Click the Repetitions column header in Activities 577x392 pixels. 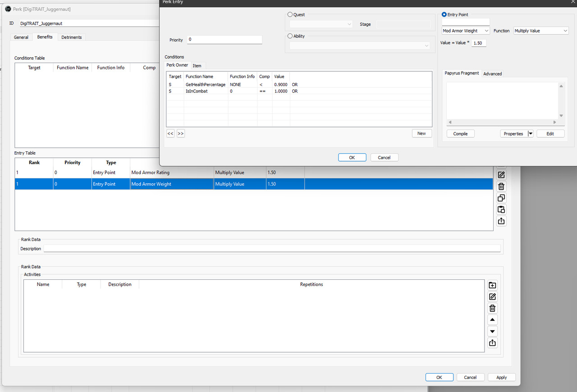[x=311, y=284]
